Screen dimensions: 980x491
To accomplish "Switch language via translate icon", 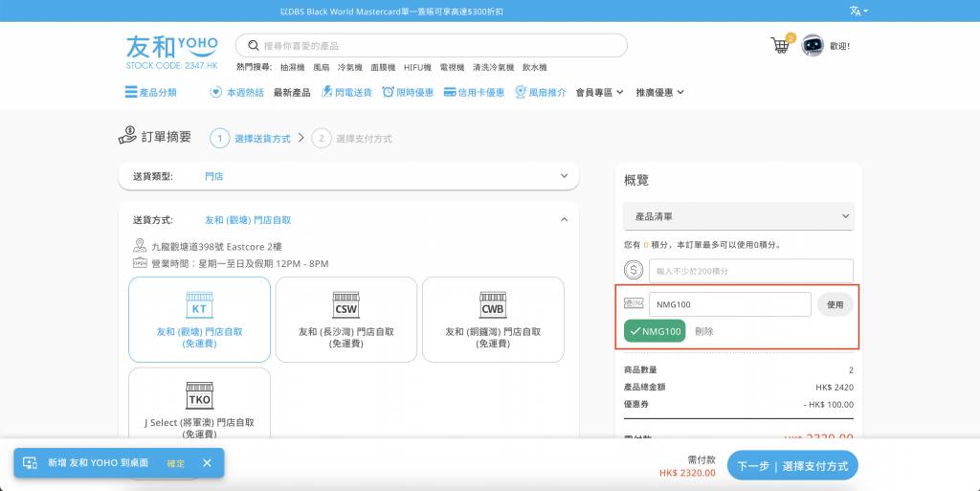I will pos(858,11).
